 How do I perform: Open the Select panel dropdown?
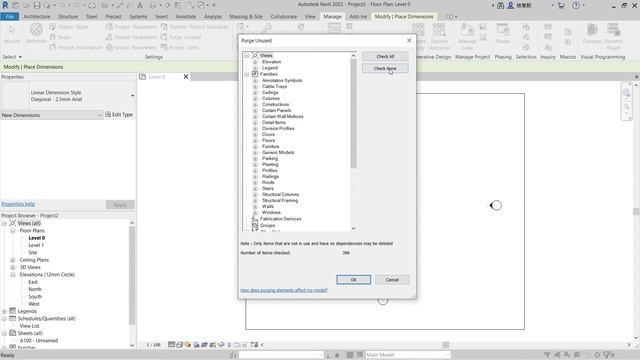12,57
